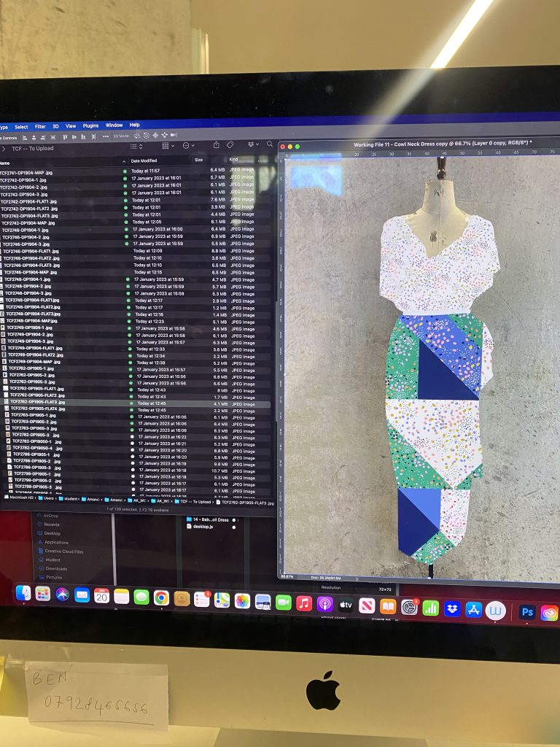Select Recents in rear Finder sidebar

coord(48,525)
